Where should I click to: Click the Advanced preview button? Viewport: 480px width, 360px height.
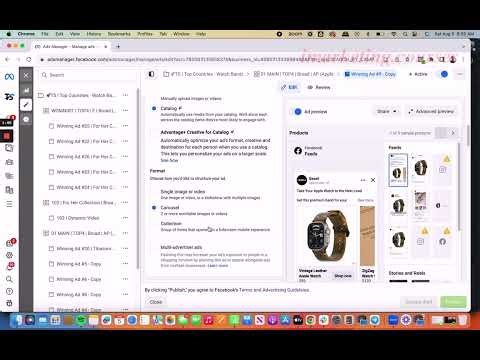click(431, 111)
